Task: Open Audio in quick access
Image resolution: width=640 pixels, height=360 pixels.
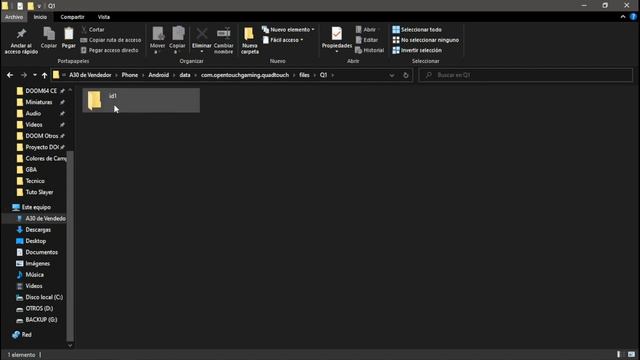Action: tap(33, 113)
